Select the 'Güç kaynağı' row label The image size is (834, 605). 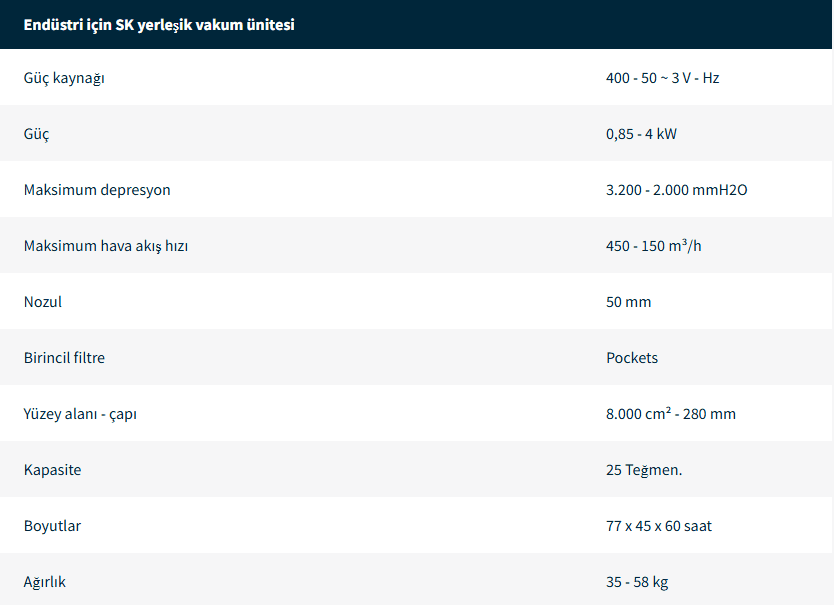(64, 78)
